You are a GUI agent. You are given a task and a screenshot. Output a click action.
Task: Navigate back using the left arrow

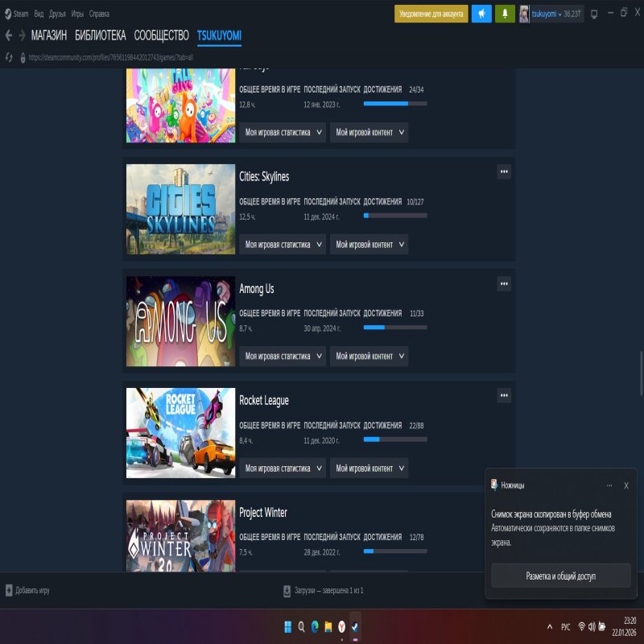click(x=9, y=35)
